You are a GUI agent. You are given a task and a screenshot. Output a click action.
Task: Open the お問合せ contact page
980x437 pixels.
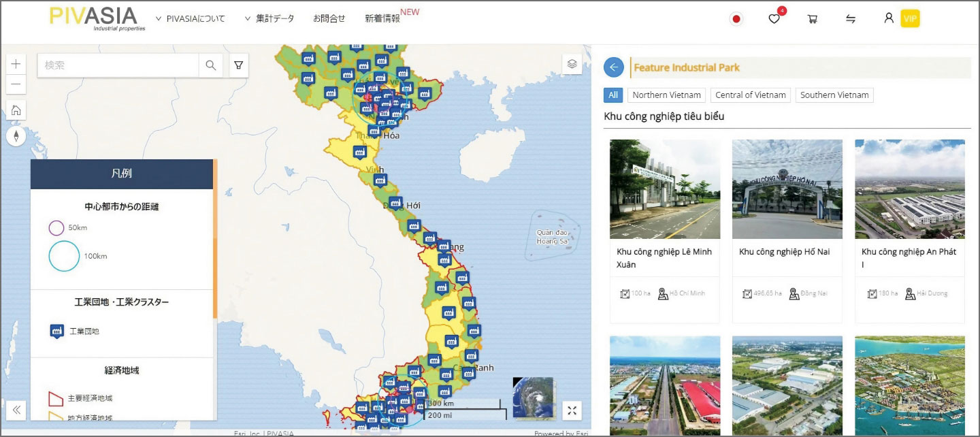click(329, 18)
